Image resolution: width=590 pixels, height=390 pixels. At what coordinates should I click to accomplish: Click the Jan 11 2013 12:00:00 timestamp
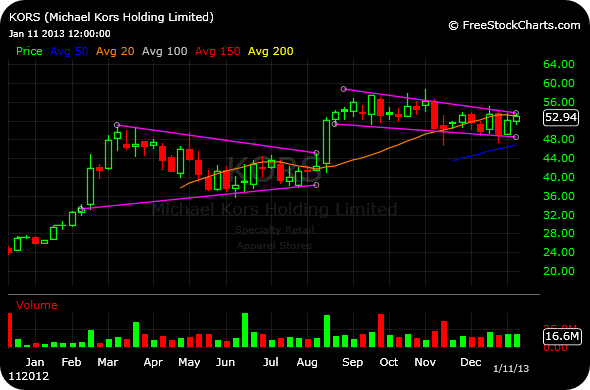click(59, 34)
